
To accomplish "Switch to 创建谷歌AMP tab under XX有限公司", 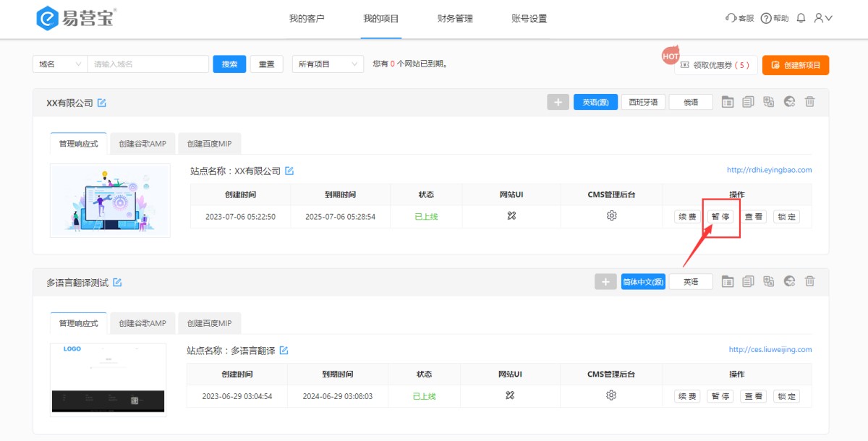I will (142, 144).
